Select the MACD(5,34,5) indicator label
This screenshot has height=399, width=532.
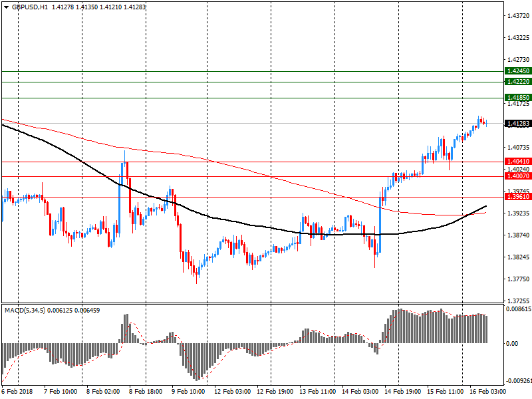(x=25, y=310)
